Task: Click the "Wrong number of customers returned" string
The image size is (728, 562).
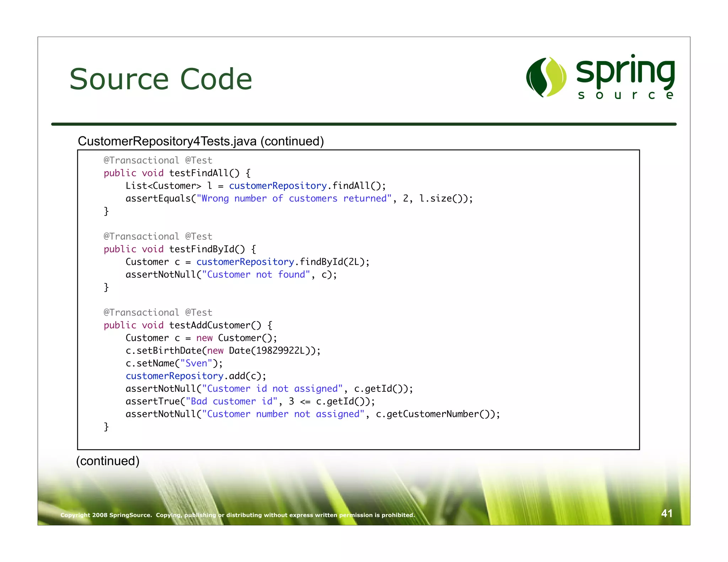Action: tap(294, 199)
